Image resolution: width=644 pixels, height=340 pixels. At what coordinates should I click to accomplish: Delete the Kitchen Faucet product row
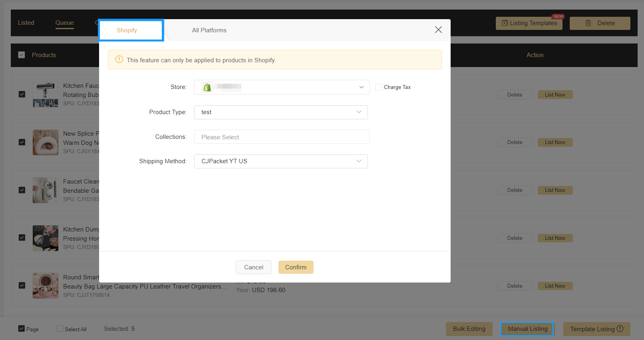515,95
